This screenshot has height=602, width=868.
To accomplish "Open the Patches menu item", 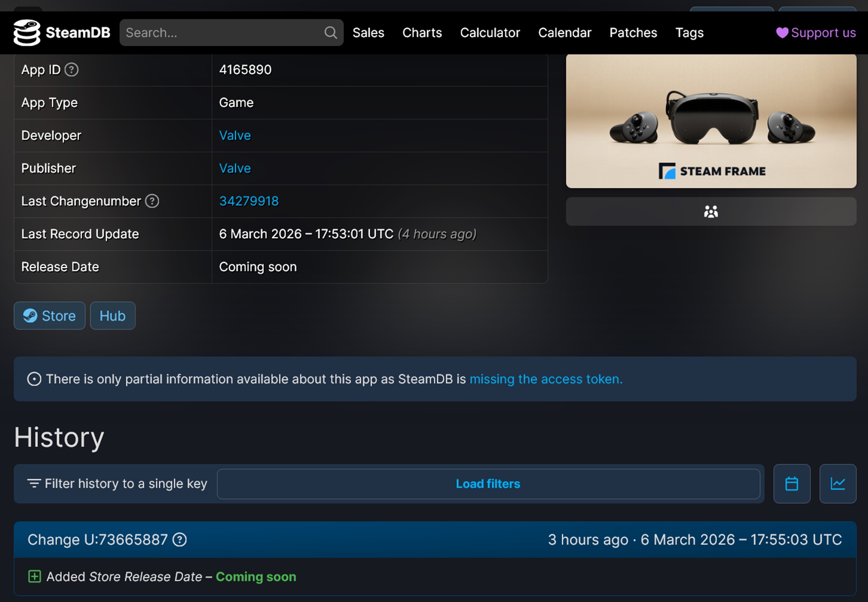I will point(633,33).
